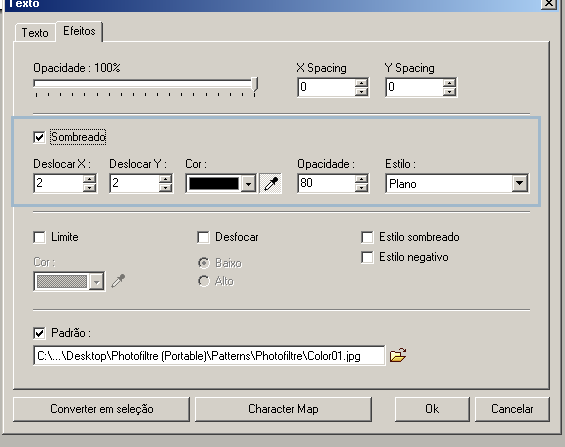Click the Deslocar X input field

(58, 183)
